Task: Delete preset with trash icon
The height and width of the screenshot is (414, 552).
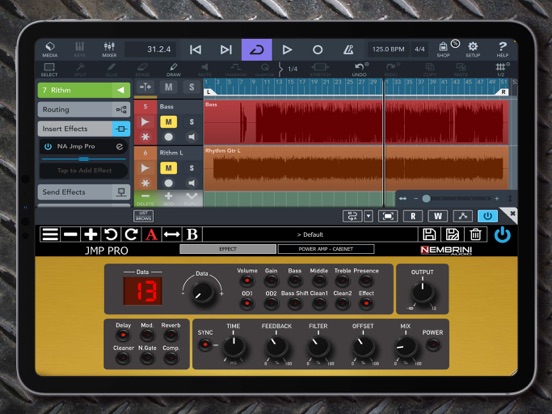Action: tap(476, 234)
